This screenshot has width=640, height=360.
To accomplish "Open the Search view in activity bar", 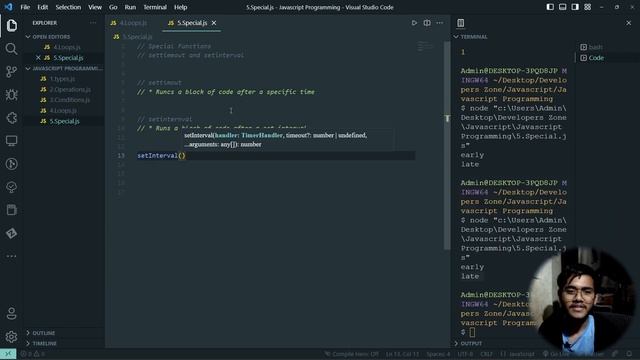I will pyautogui.click(x=11, y=49).
